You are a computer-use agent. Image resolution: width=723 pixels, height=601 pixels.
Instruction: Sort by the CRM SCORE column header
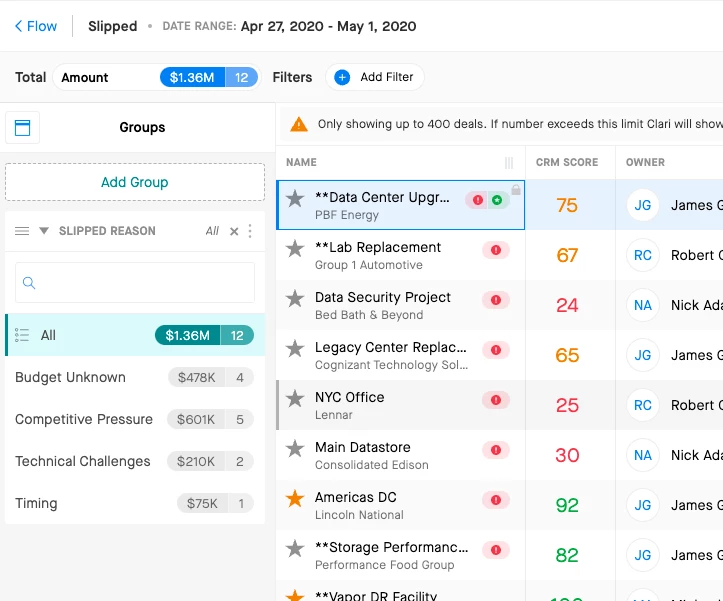pos(567,162)
